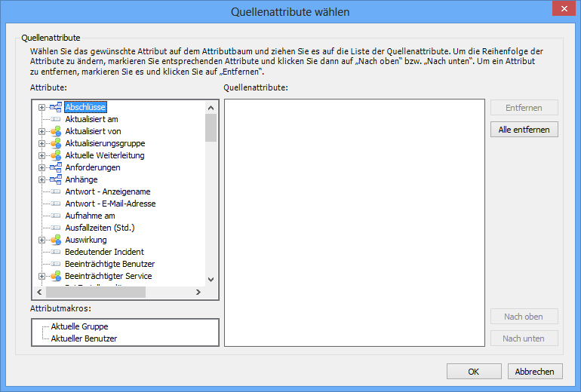Select the Aktuelle Gruppe macro
The height and width of the screenshot is (392, 581).
(79, 326)
